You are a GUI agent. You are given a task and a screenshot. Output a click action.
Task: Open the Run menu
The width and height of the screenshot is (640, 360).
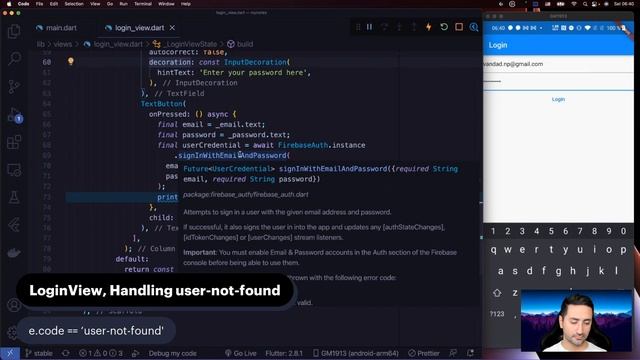[x=123, y=4]
